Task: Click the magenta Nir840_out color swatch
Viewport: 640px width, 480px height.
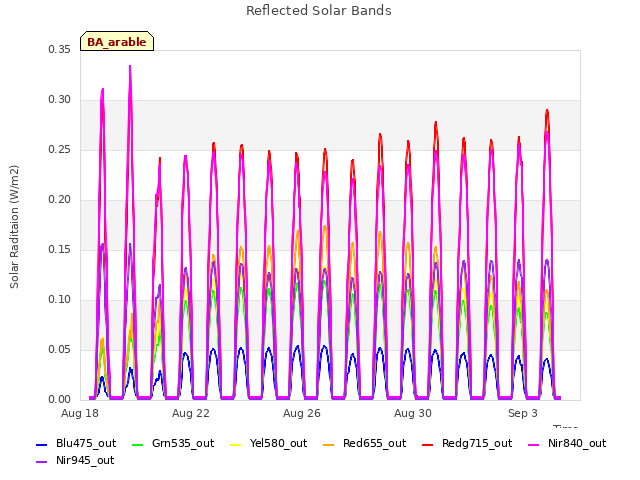Action: [x=533, y=444]
